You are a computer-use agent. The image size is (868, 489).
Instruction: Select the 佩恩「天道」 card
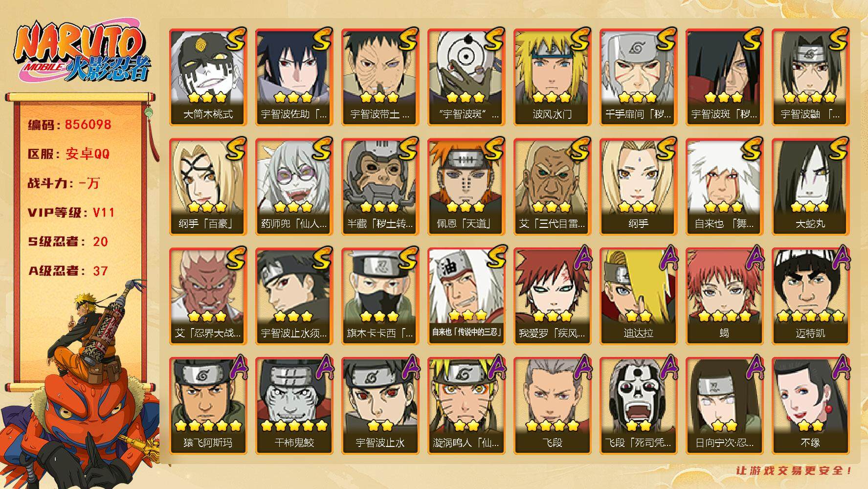(x=466, y=187)
